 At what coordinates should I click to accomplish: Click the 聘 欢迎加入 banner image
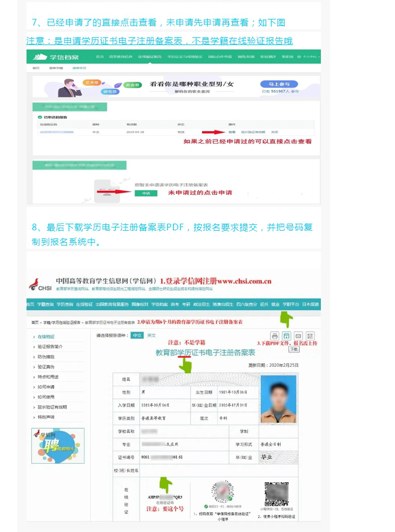pos(58,446)
